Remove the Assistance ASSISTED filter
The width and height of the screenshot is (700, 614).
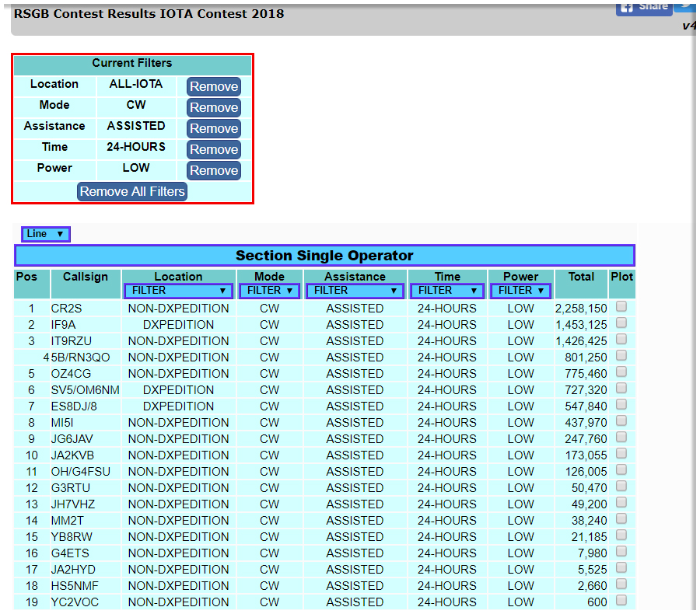213,128
